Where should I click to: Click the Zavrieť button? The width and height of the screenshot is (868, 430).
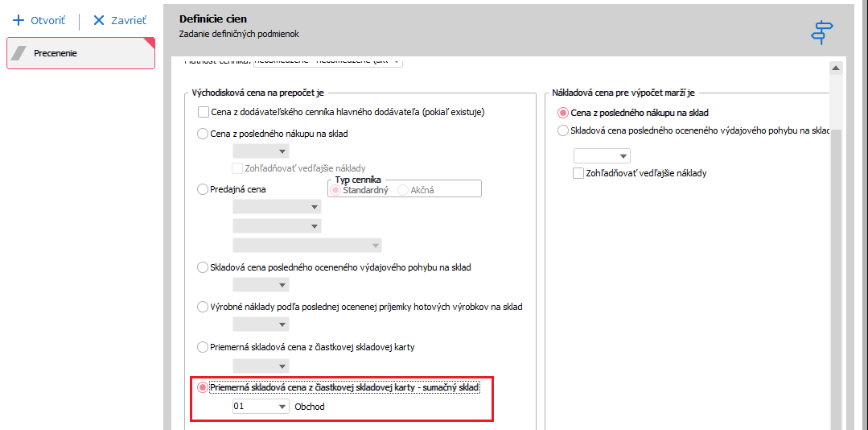120,21
